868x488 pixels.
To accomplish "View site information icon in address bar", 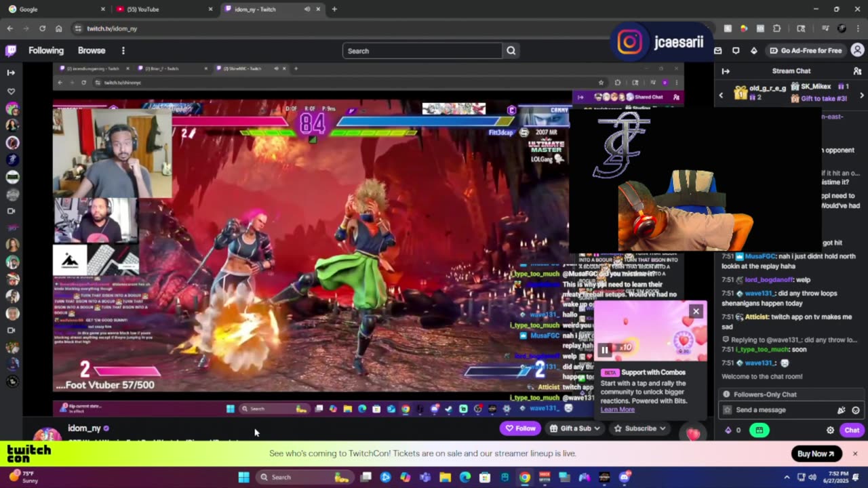I will point(78,28).
